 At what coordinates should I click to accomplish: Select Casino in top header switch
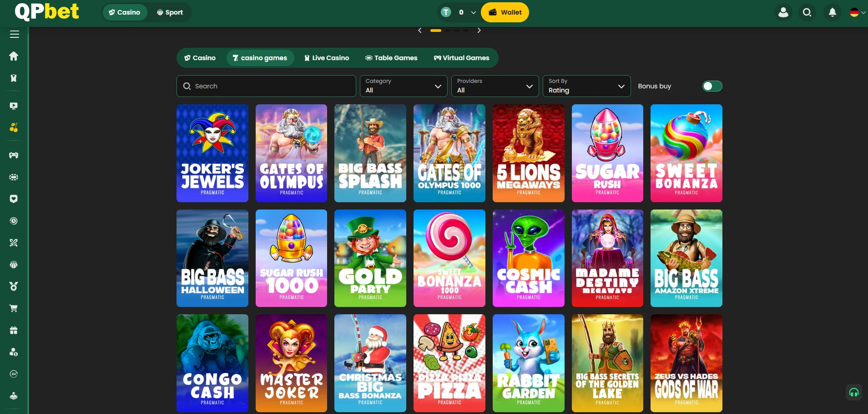(x=125, y=12)
